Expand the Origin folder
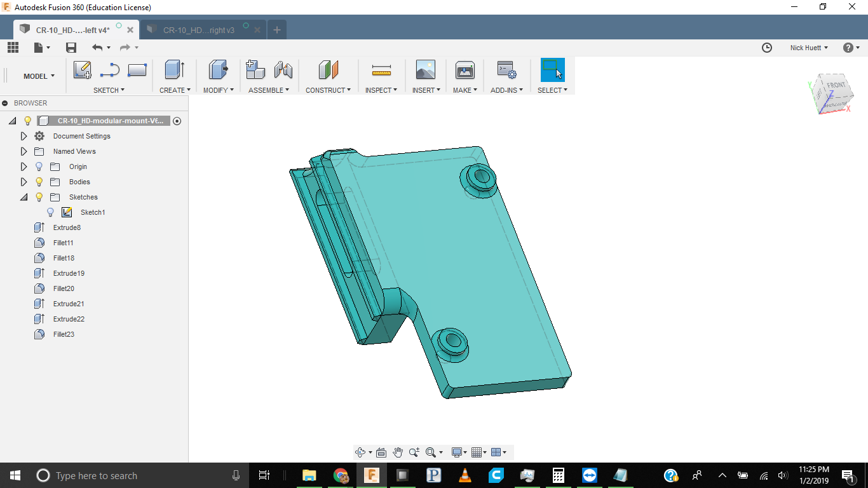Screen dimensions: 868x488 point(24,166)
